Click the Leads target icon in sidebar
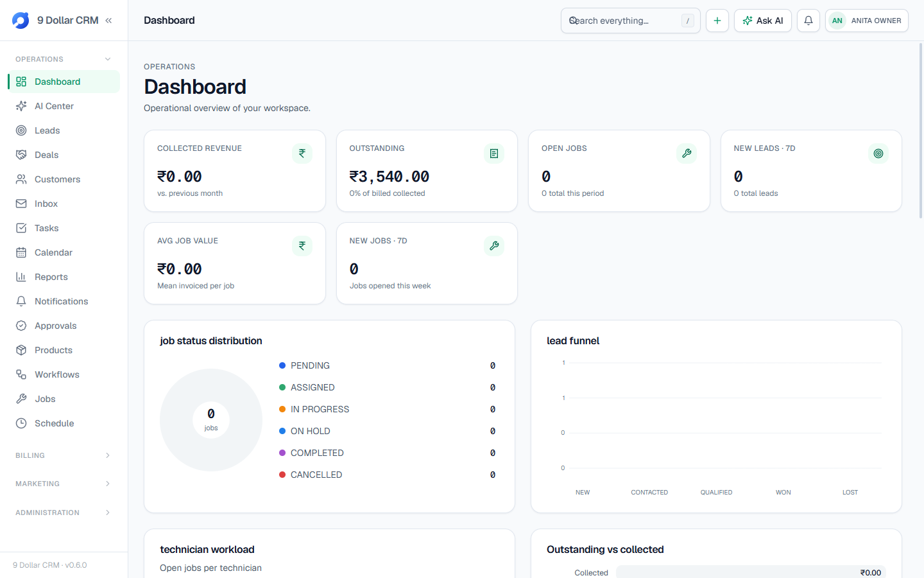924x578 pixels. click(21, 130)
